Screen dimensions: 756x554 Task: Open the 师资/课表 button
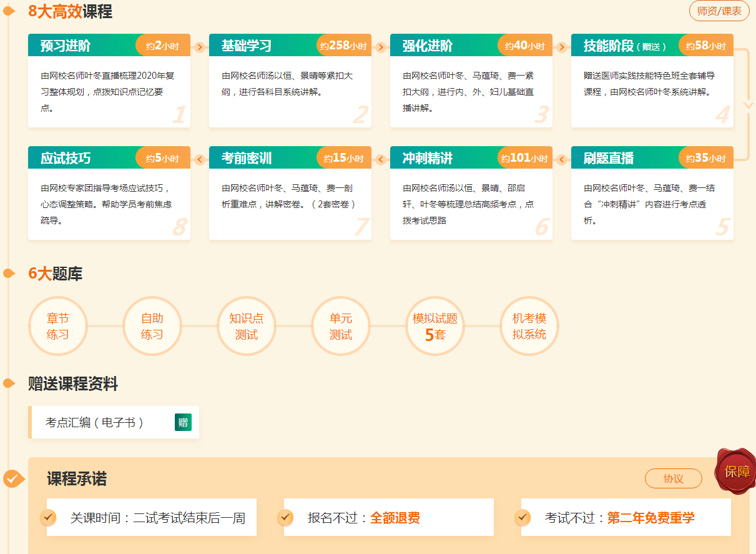pyautogui.click(x=719, y=11)
